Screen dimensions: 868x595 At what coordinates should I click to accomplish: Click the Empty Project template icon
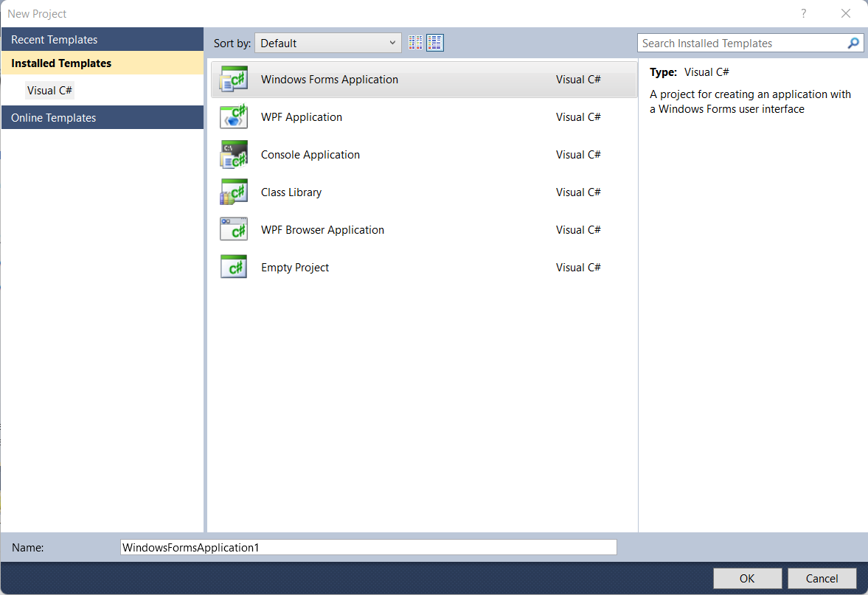tap(234, 268)
